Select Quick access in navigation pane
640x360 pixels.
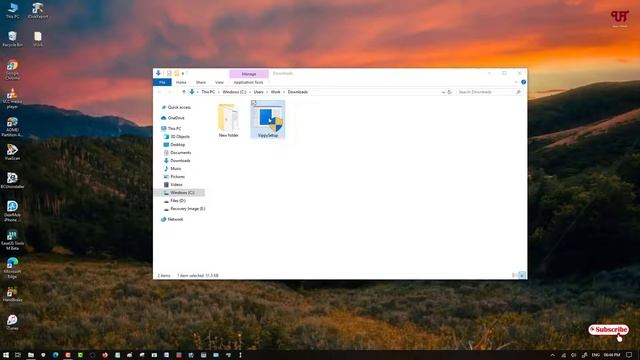coord(179,107)
